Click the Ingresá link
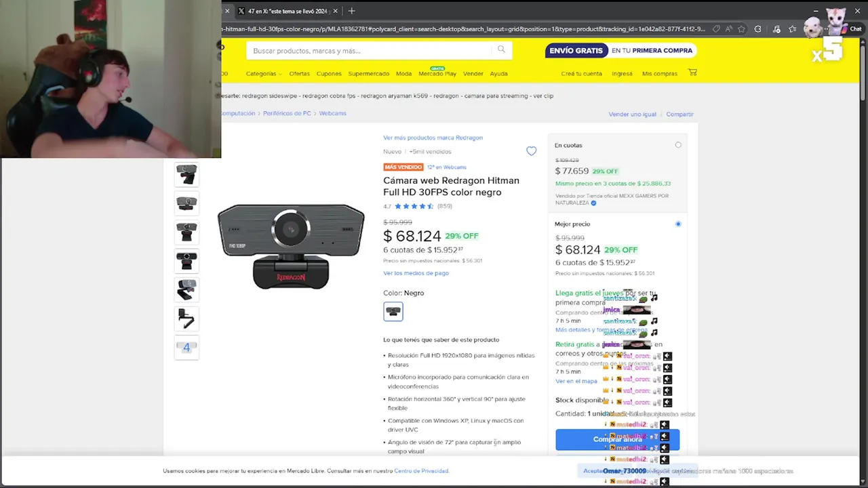This screenshot has height=488, width=868. click(622, 73)
